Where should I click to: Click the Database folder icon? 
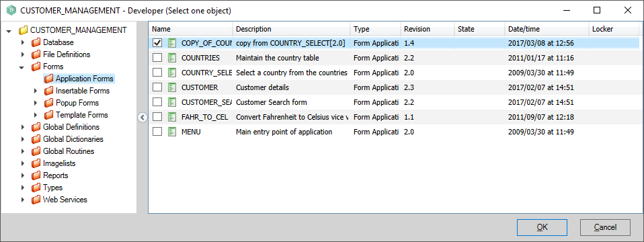click(x=36, y=42)
